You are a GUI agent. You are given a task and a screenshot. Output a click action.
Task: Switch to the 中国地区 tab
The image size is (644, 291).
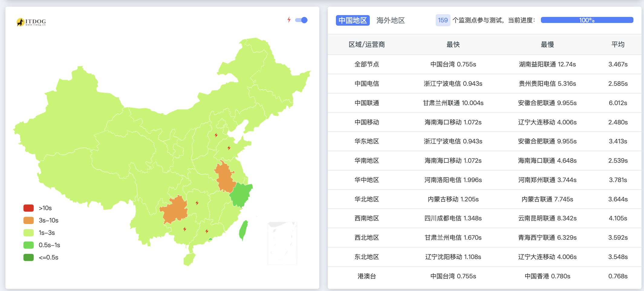click(x=353, y=20)
